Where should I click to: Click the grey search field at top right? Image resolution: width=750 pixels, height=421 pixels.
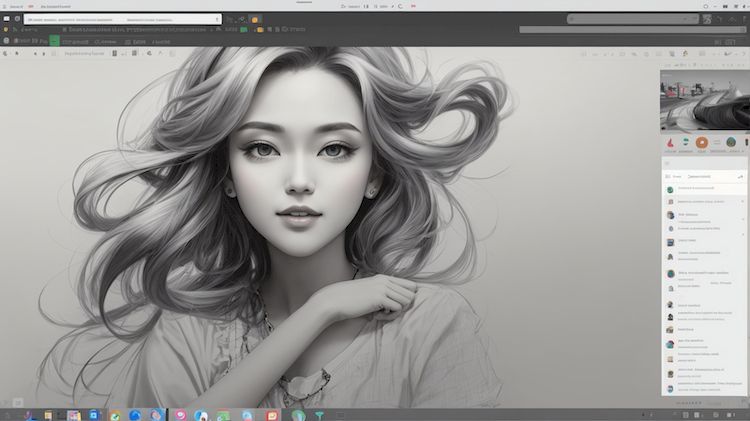click(633, 19)
